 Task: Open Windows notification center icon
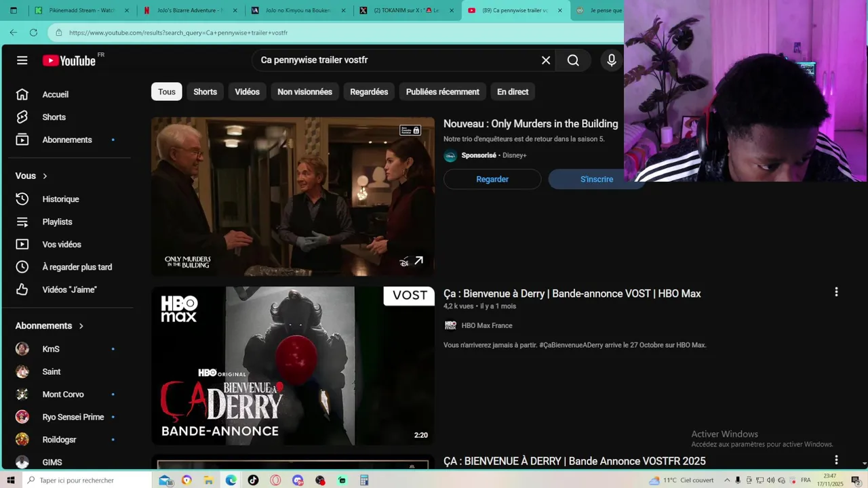[x=856, y=480]
